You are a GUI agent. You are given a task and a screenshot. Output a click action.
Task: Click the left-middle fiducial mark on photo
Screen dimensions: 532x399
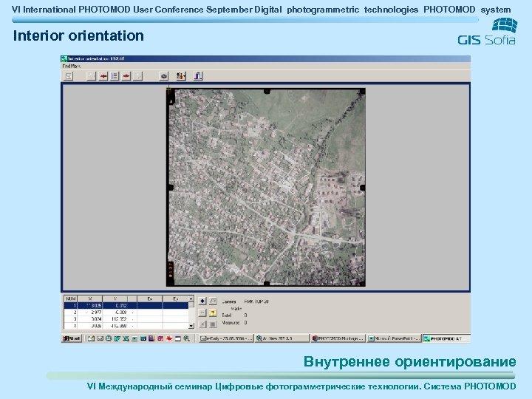click(x=171, y=187)
